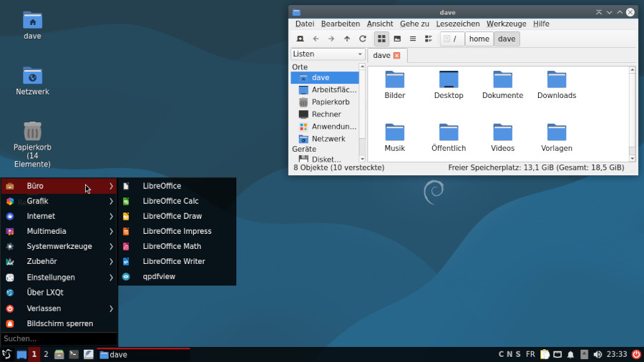Launch LibreOffice Calc from Büro menu
Viewport: 644px width, 362px height.
point(177,201)
